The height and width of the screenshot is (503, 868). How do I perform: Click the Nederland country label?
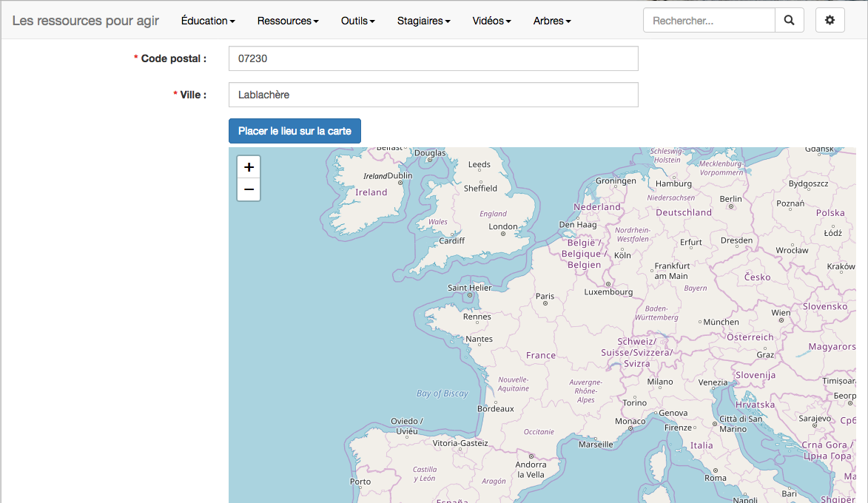point(596,207)
